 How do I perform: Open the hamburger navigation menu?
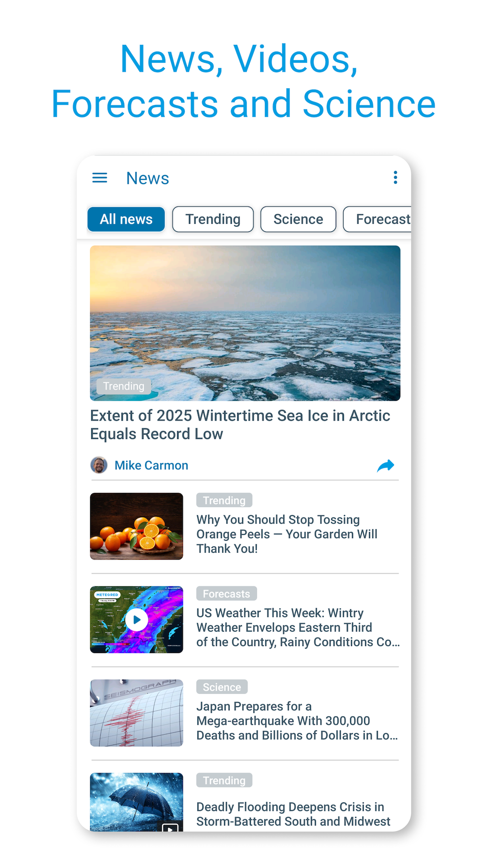(100, 178)
